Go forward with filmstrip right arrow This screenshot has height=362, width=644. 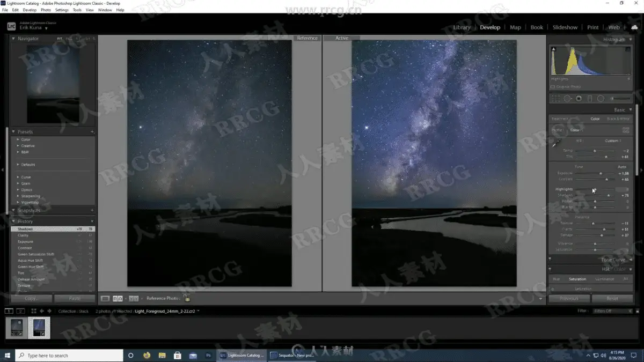[x=49, y=311]
